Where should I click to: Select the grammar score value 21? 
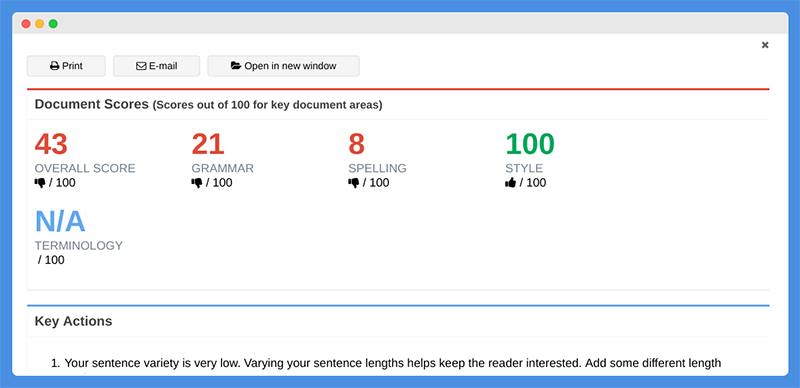(x=208, y=144)
